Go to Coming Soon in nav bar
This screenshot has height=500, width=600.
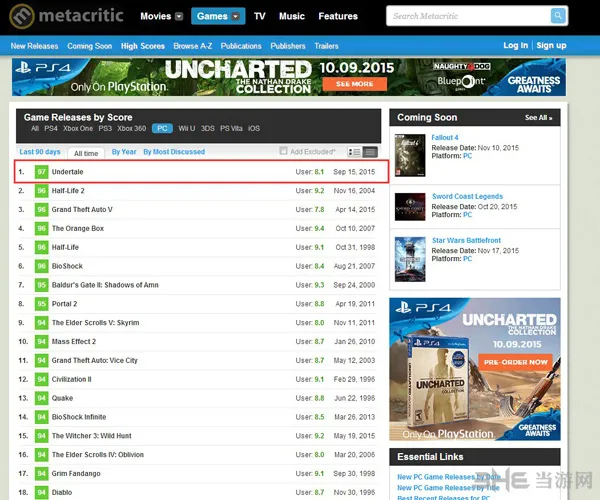[90, 46]
